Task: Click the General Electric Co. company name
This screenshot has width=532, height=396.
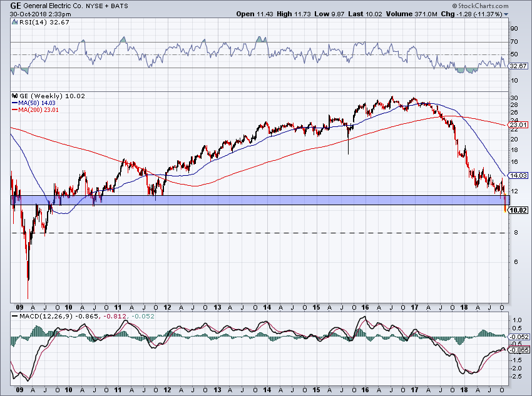Action: [53, 6]
